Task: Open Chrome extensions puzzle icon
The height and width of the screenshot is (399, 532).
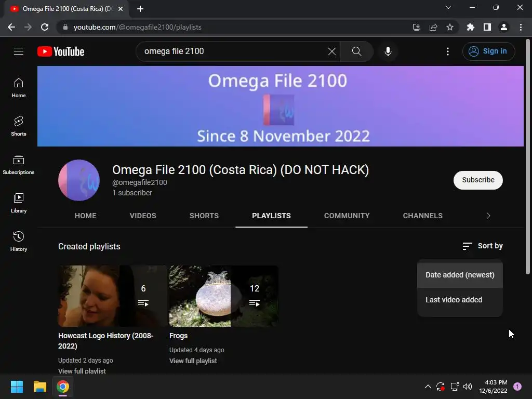Action: click(x=471, y=27)
